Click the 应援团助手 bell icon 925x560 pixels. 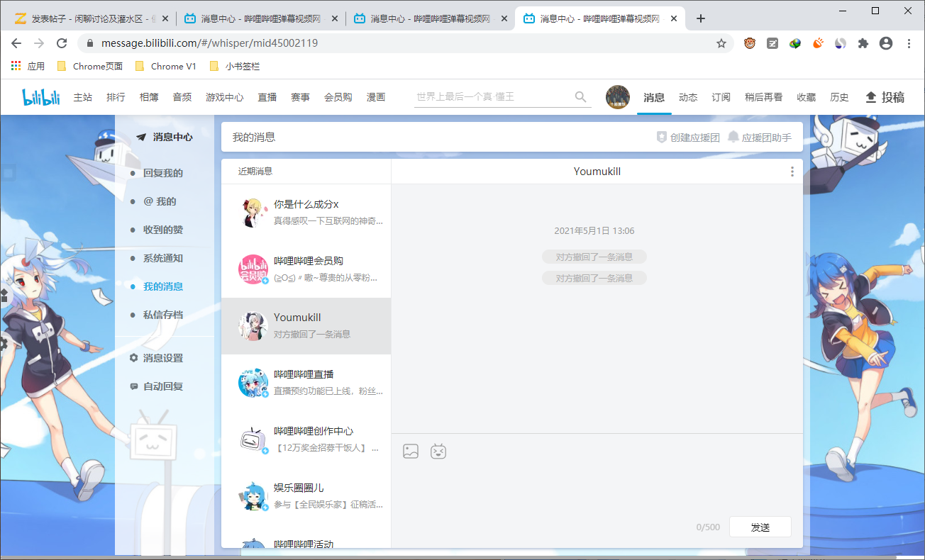[733, 137]
